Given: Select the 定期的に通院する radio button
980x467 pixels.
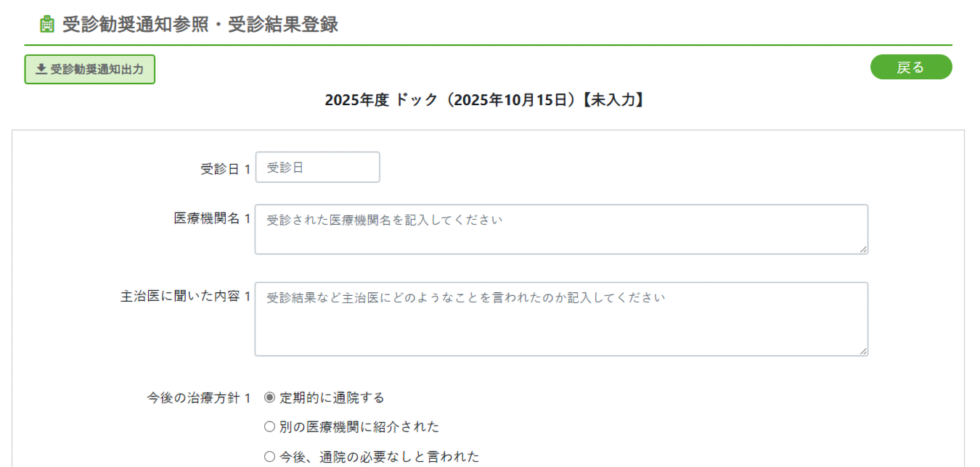Looking at the screenshot, I should coord(270,397).
